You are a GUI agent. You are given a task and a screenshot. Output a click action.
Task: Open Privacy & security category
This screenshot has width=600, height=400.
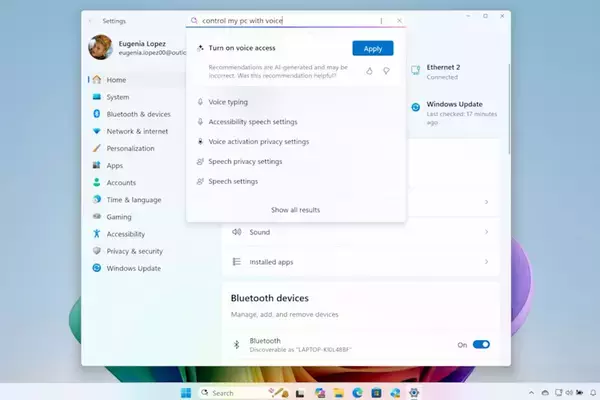pos(136,251)
